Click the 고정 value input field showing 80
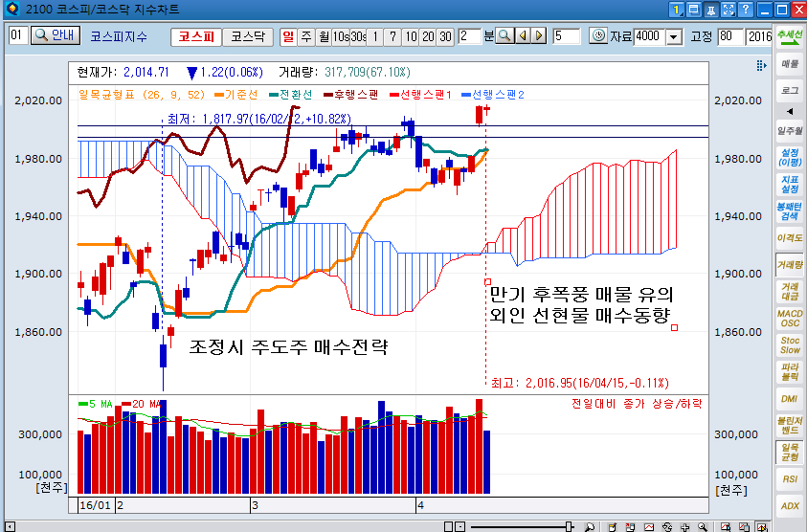The image size is (807, 532). coord(730,36)
